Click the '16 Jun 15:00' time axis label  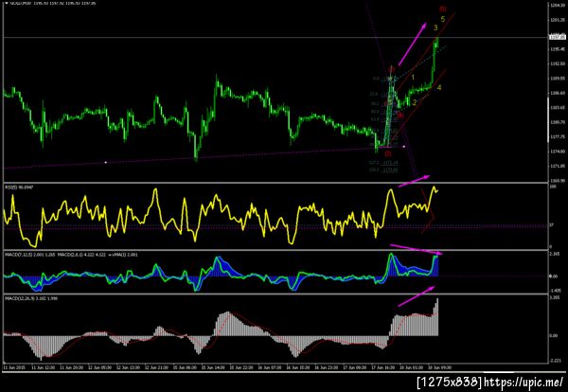click(x=298, y=367)
